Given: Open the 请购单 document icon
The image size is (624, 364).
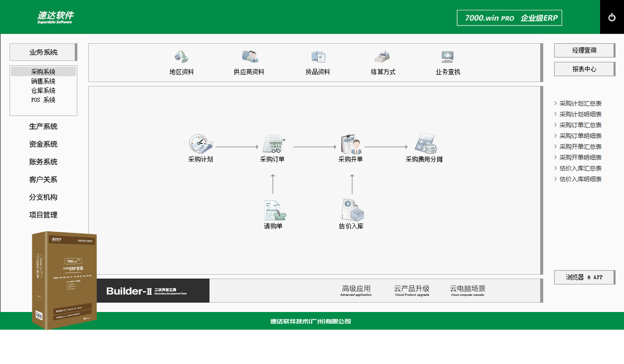Looking at the screenshot, I should tap(275, 210).
